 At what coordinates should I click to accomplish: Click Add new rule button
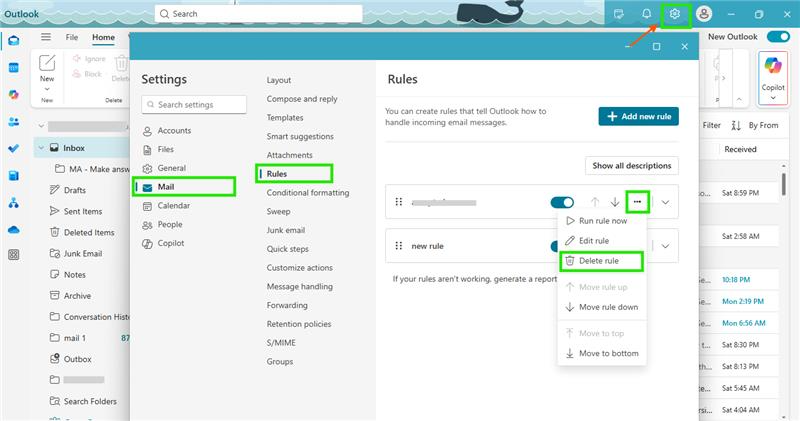tap(639, 116)
